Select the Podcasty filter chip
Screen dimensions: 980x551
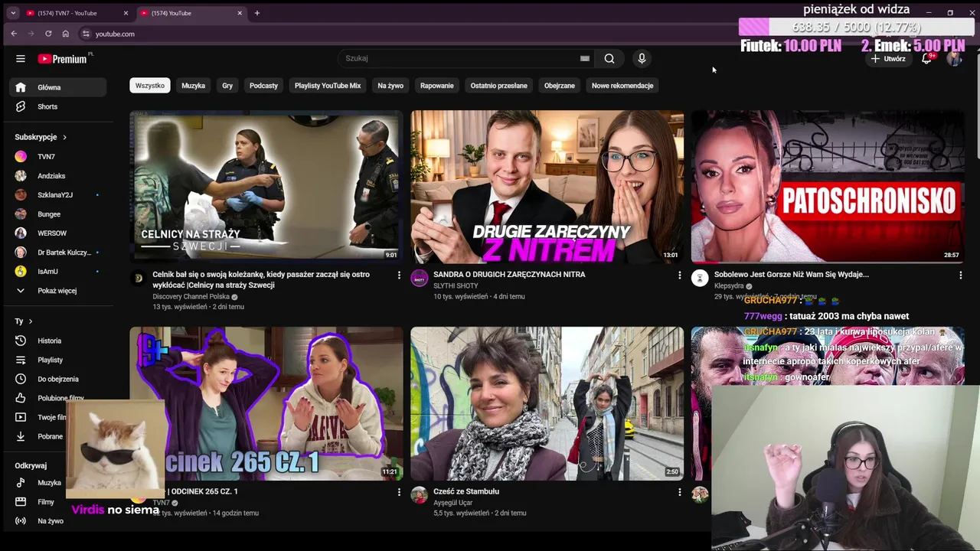pos(263,86)
